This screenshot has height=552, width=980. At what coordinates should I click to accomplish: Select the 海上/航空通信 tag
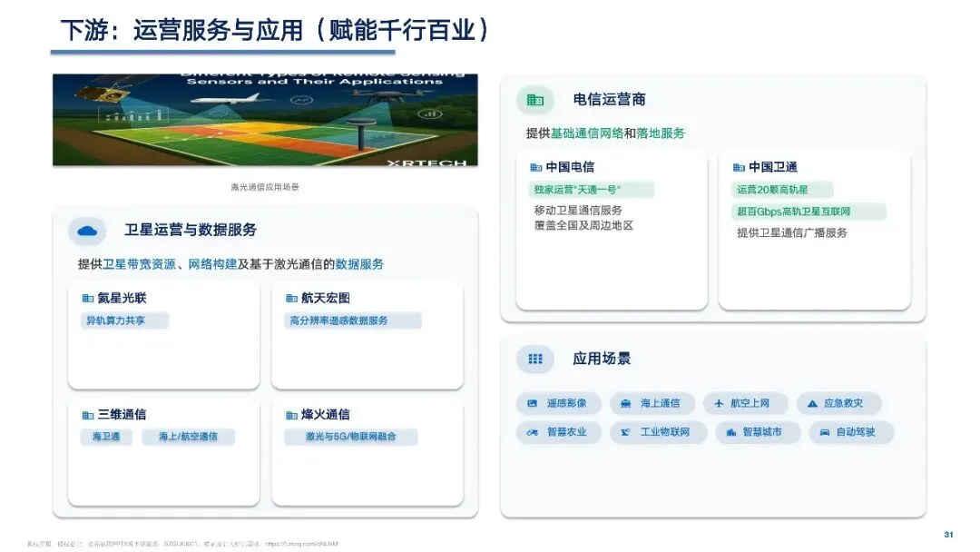pyautogui.click(x=188, y=437)
